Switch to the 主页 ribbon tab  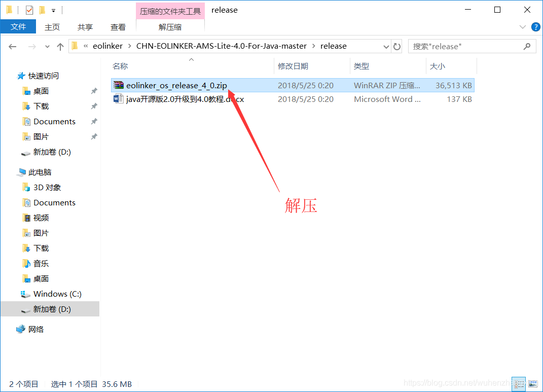click(x=52, y=27)
